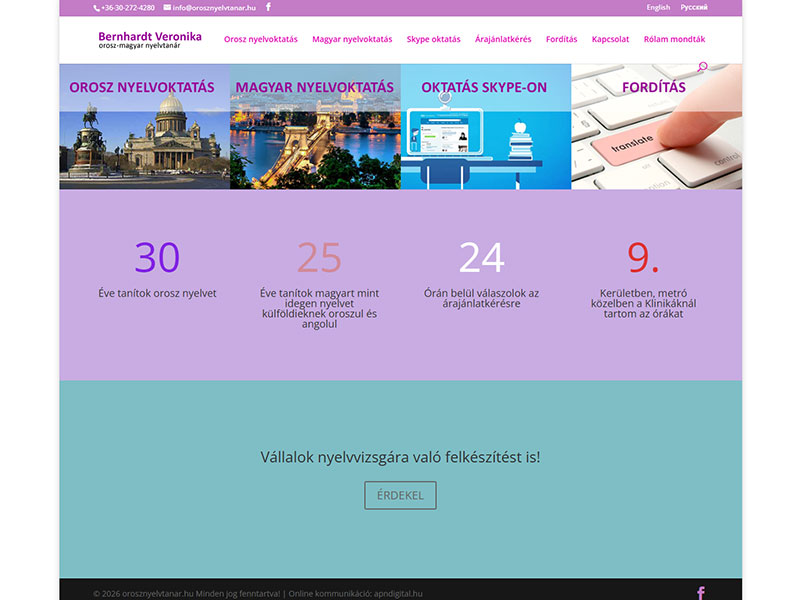Image resolution: width=800 pixels, height=600 pixels.
Task: Go to Árajánlatkérés in the menu
Action: [503, 39]
